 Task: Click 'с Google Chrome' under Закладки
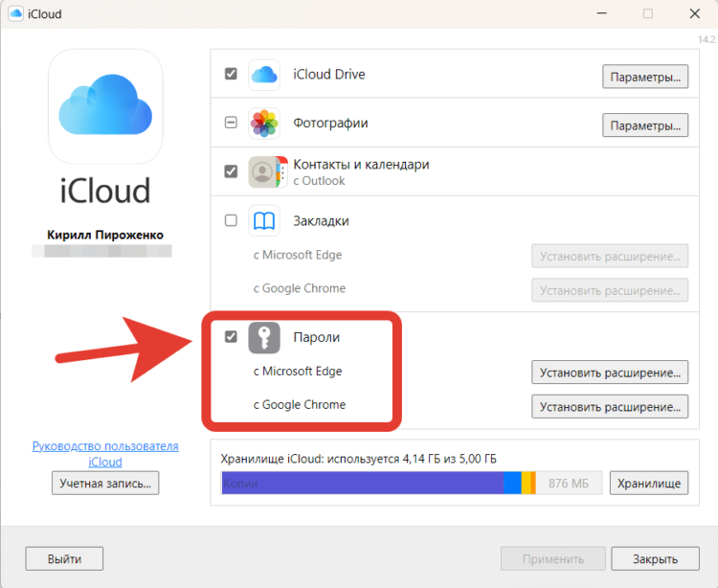coord(300,288)
